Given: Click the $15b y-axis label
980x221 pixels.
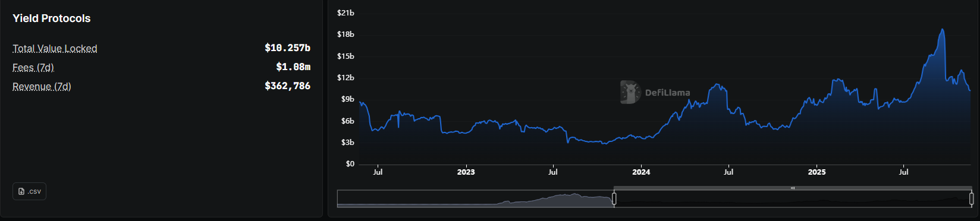Looking at the screenshot, I should point(345,56).
